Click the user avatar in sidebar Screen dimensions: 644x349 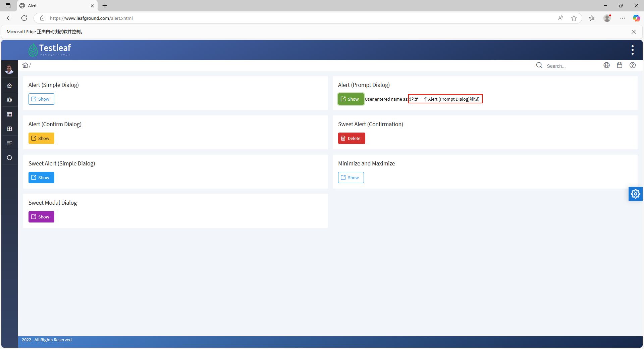pyautogui.click(x=9, y=69)
